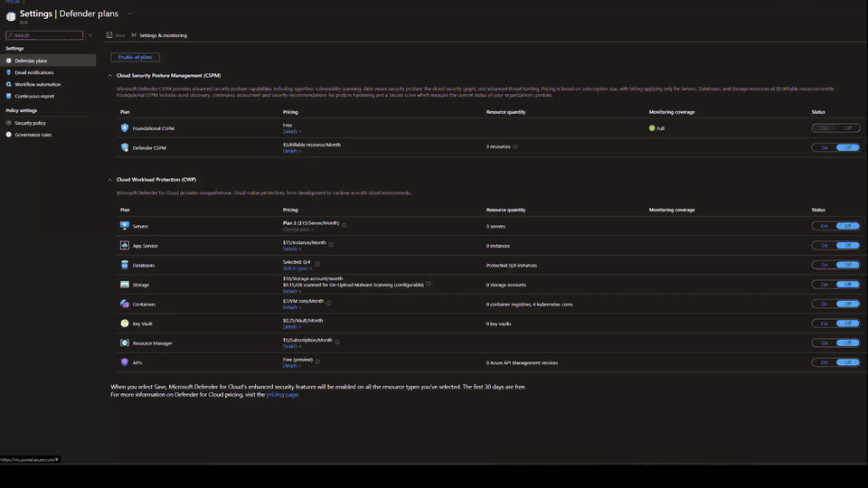Click the Email notifications sidebar icon
The height and width of the screenshot is (488, 868).
(x=8, y=72)
